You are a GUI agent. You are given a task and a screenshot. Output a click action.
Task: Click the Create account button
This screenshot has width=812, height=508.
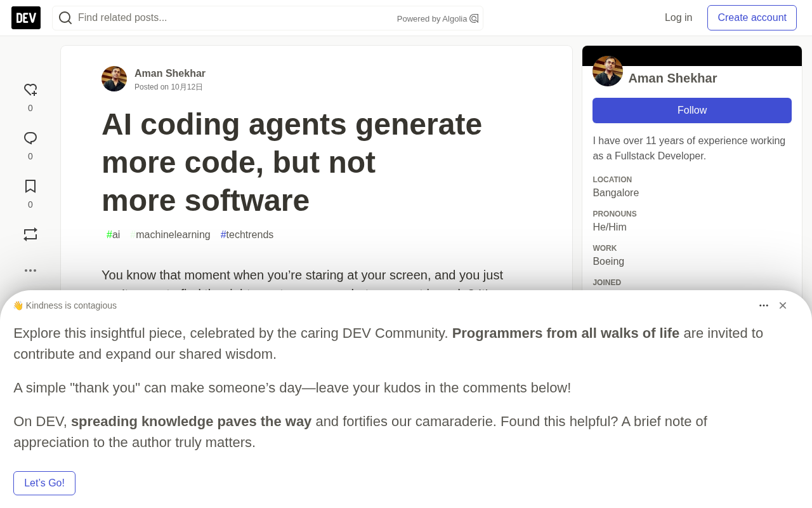[752, 18]
